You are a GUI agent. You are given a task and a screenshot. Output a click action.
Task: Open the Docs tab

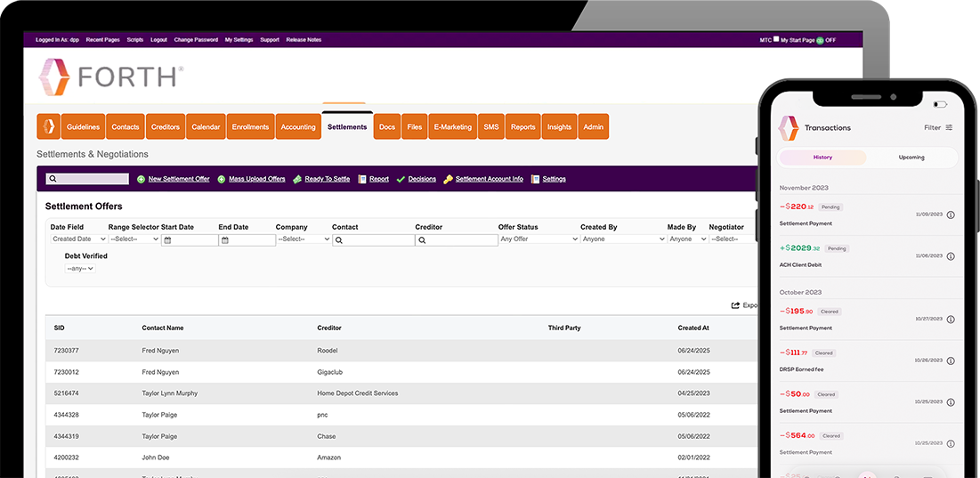[387, 126]
